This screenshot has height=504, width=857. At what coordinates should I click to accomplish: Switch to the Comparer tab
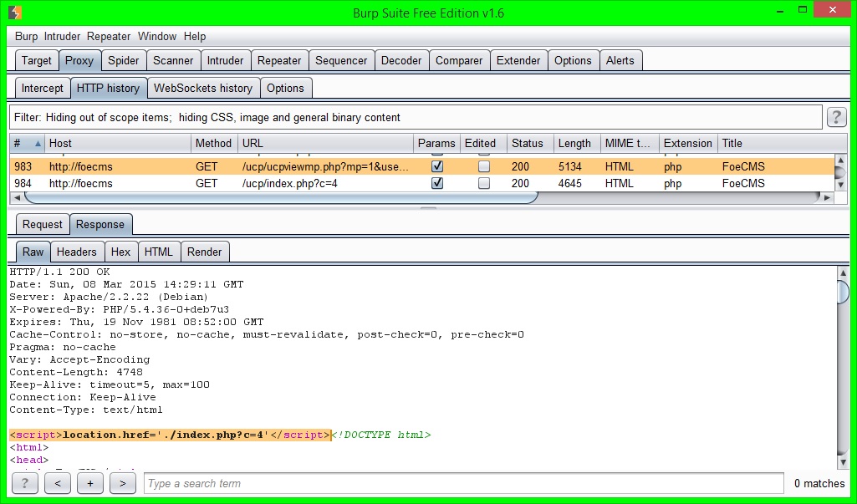[459, 60]
